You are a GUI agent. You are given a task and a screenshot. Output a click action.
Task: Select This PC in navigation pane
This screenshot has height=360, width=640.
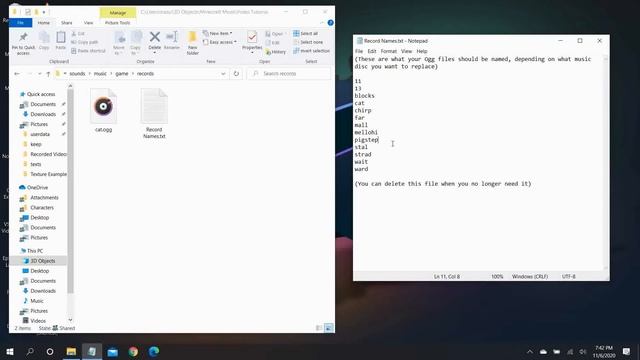click(31, 251)
